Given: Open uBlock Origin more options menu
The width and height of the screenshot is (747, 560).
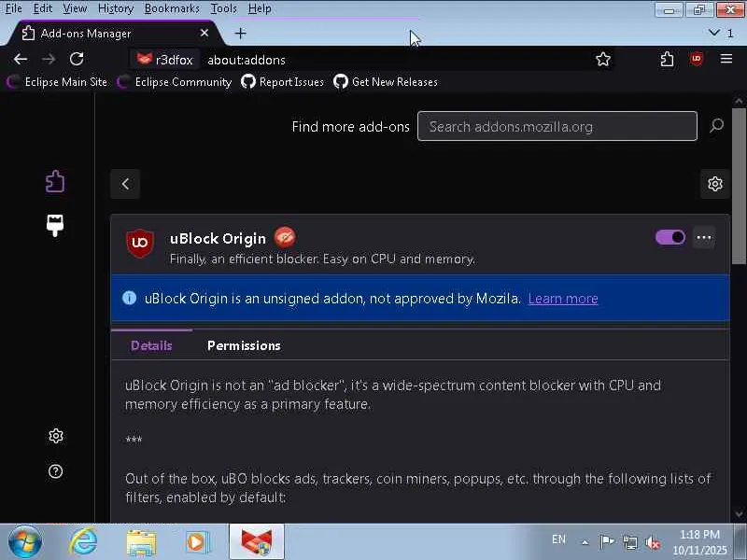Looking at the screenshot, I should (704, 237).
